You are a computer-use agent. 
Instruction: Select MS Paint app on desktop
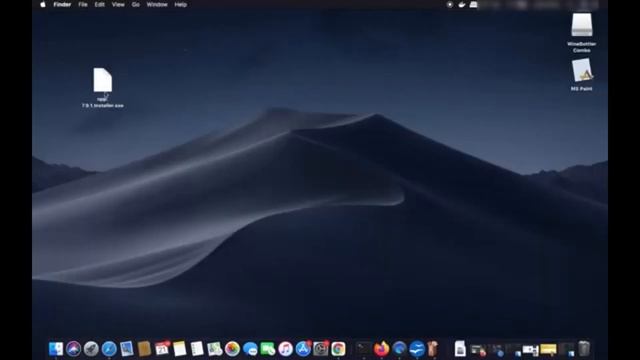(582, 75)
